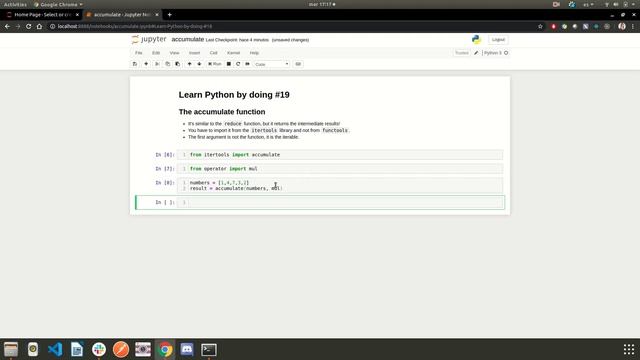Launch Visual Studio Code from the dock

55,349
